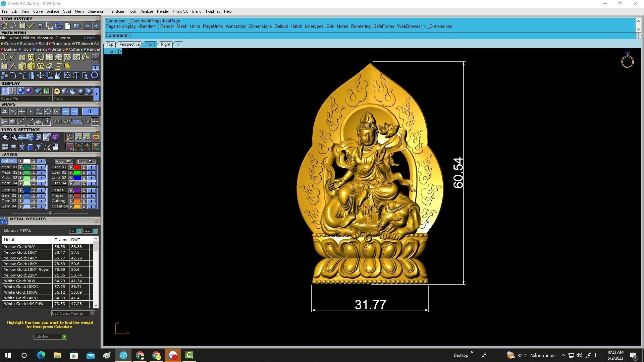Click the ring icon in viewport corner

coord(627,60)
